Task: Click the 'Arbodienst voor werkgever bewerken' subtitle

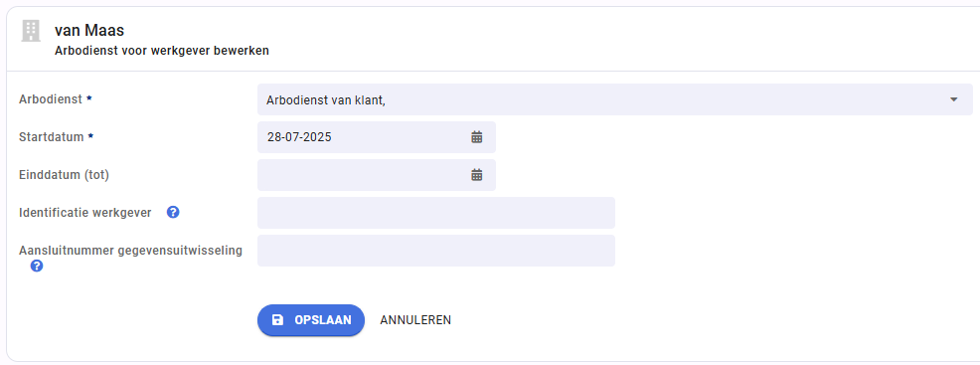Action: tap(162, 51)
